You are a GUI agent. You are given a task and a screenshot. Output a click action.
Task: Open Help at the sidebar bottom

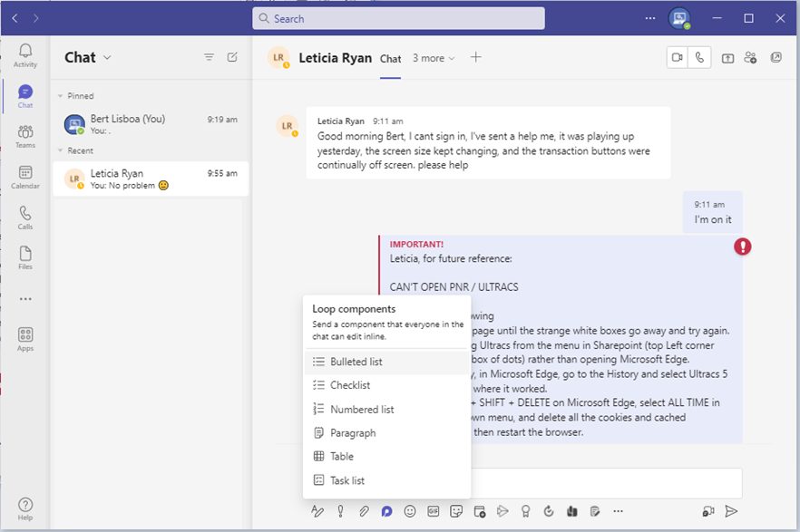click(25, 509)
